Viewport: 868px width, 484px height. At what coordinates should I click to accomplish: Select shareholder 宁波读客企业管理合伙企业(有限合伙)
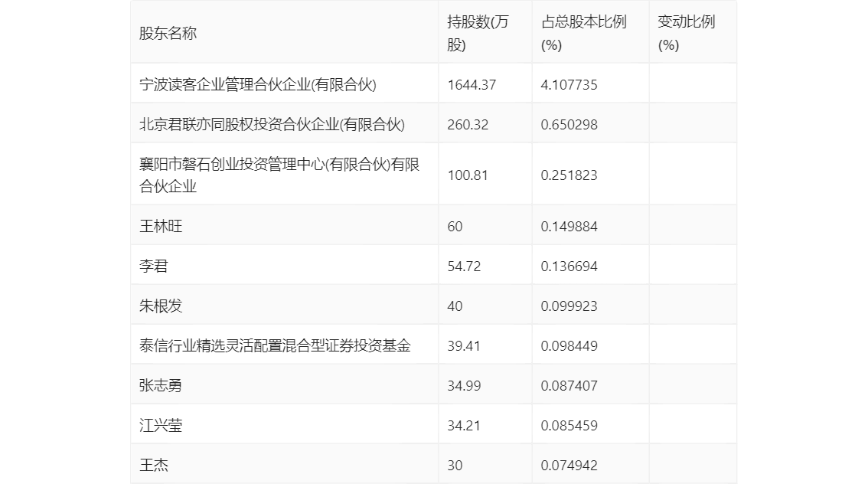[x=258, y=85]
